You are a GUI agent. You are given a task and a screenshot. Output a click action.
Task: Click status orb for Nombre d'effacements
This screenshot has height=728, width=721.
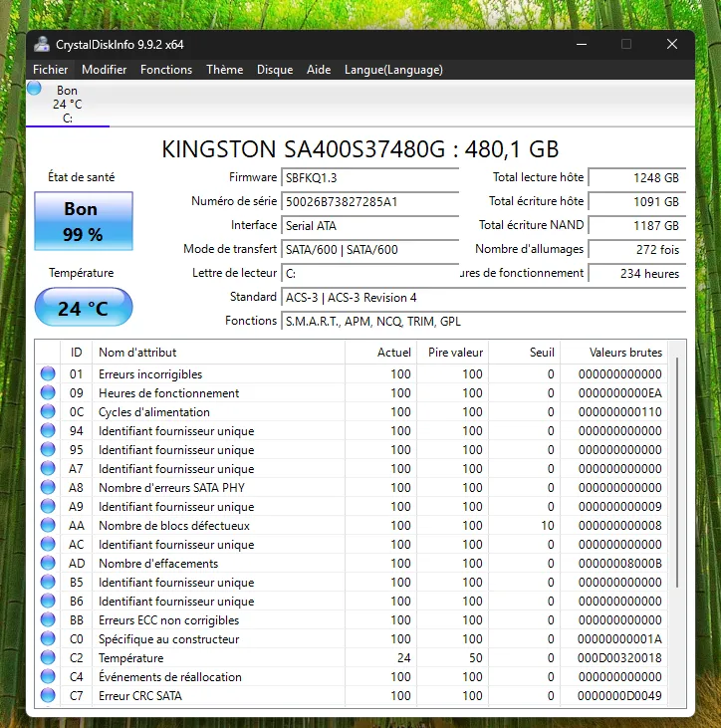tap(48, 563)
